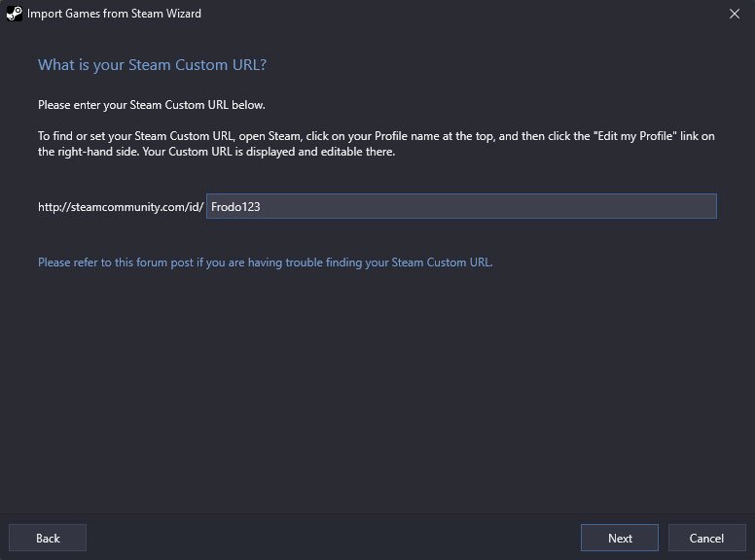Return to the previous step with Back

coord(48,538)
